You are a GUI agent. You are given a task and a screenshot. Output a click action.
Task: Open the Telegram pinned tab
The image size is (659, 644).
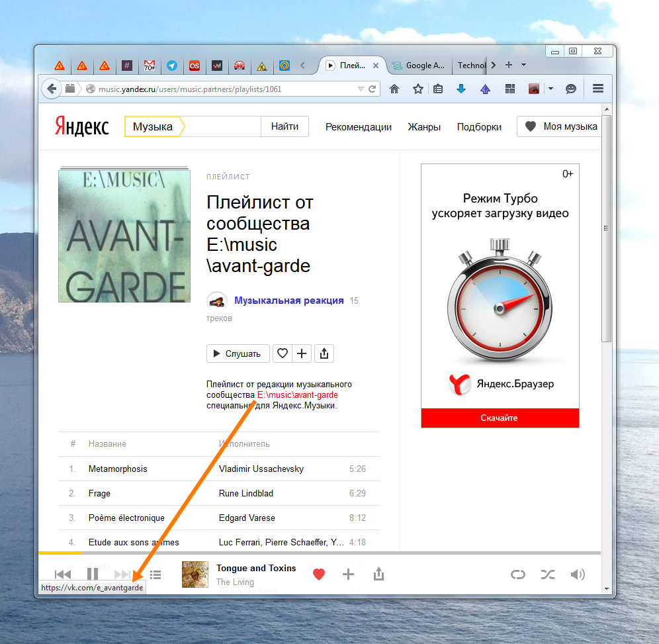click(172, 66)
